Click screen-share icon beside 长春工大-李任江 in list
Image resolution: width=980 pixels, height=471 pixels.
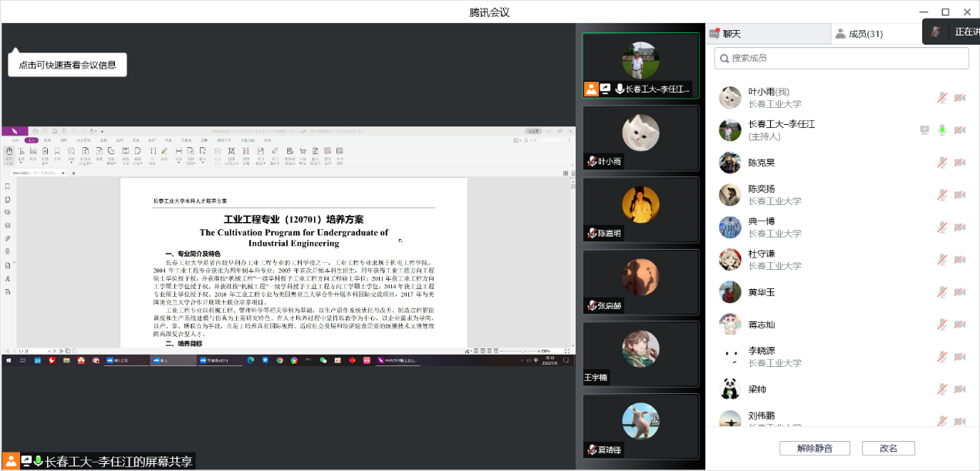pos(924,130)
